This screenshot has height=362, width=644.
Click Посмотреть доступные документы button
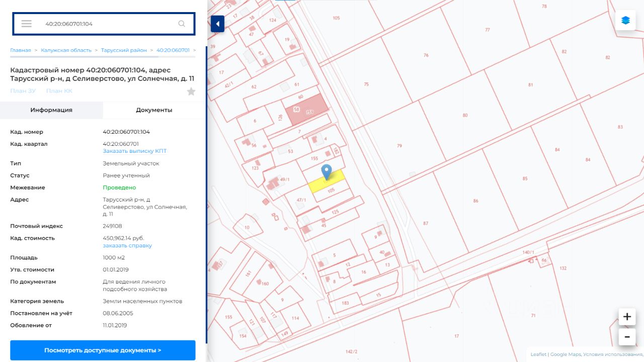coord(103,350)
